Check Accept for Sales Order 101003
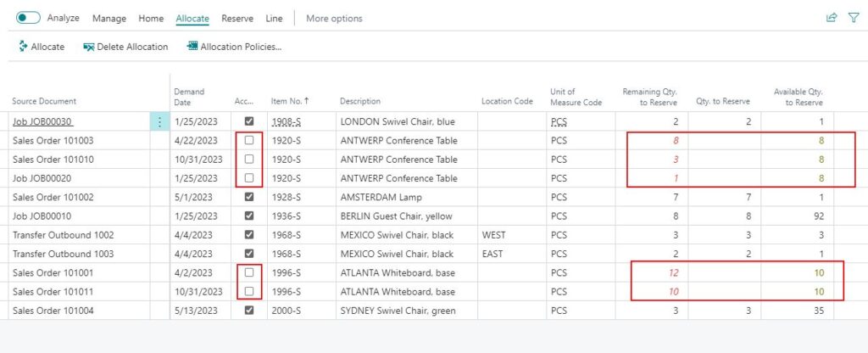868x353 pixels. [x=249, y=140]
